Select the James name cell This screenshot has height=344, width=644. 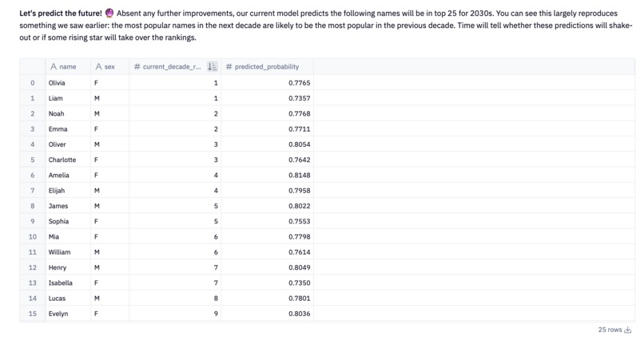pos(68,206)
